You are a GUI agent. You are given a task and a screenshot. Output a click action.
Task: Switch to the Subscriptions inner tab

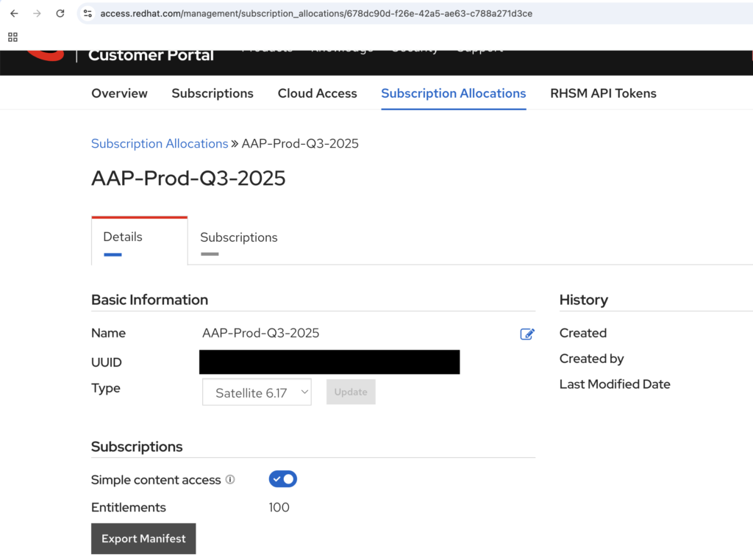point(239,237)
